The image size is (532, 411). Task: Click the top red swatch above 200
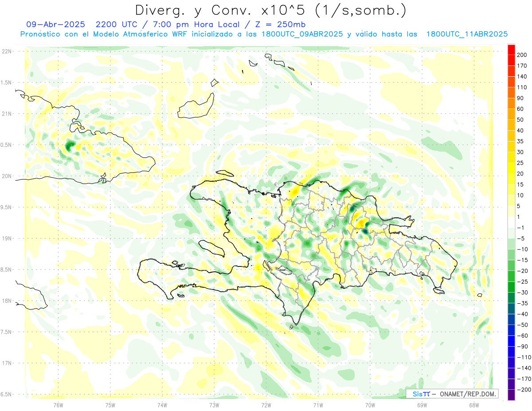(511, 49)
